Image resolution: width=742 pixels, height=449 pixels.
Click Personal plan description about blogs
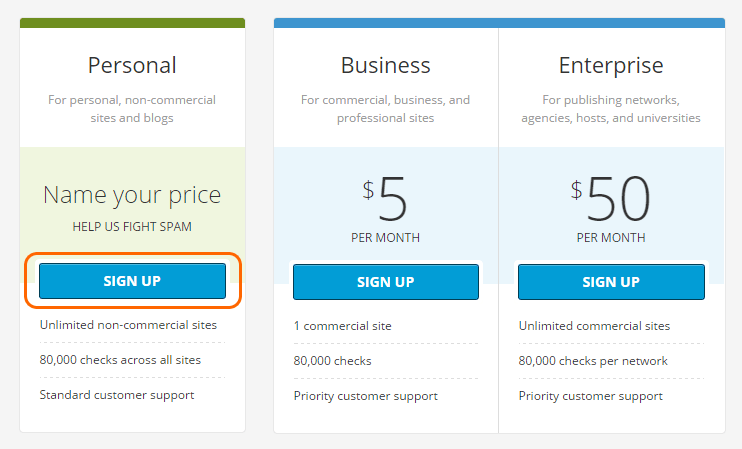[x=132, y=109]
